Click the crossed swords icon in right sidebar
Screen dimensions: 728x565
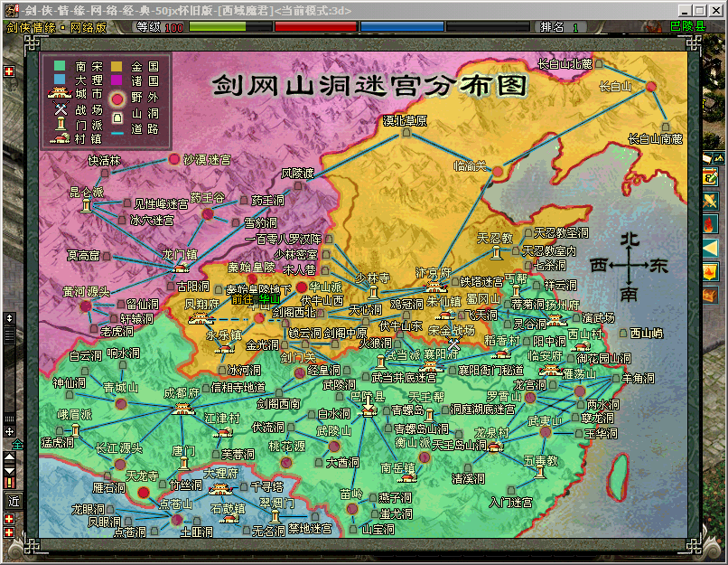[x=710, y=201]
